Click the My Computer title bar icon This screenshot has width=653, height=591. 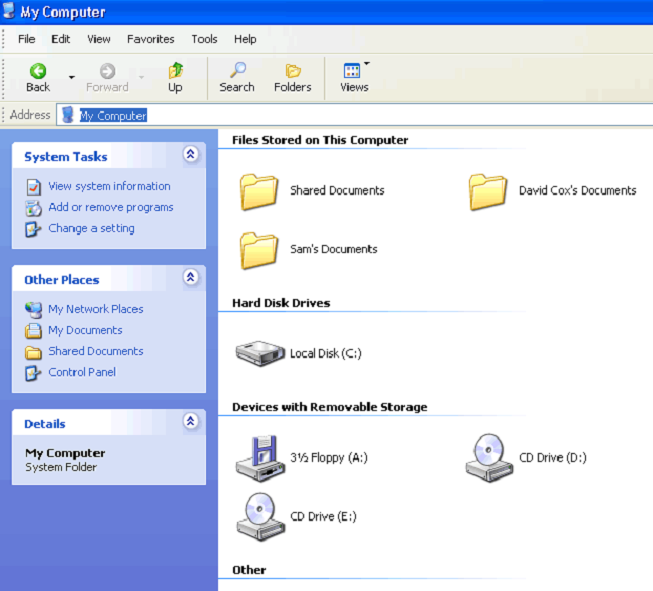tap(8, 11)
